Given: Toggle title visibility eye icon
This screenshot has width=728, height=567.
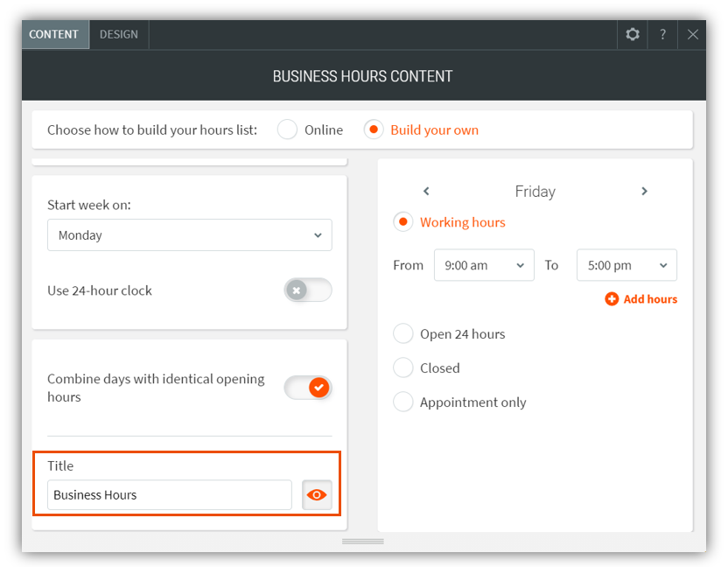Looking at the screenshot, I should pyautogui.click(x=317, y=495).
